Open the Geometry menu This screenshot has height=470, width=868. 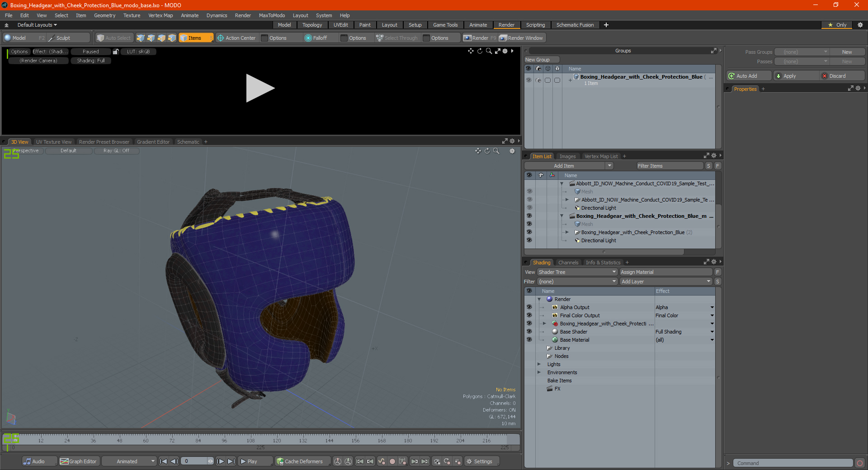[x=104, y=15]
